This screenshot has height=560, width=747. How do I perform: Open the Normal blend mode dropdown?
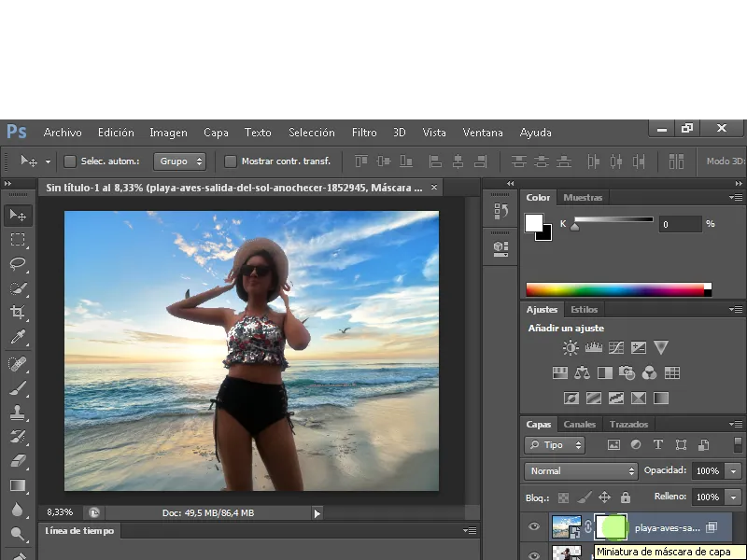581,471
